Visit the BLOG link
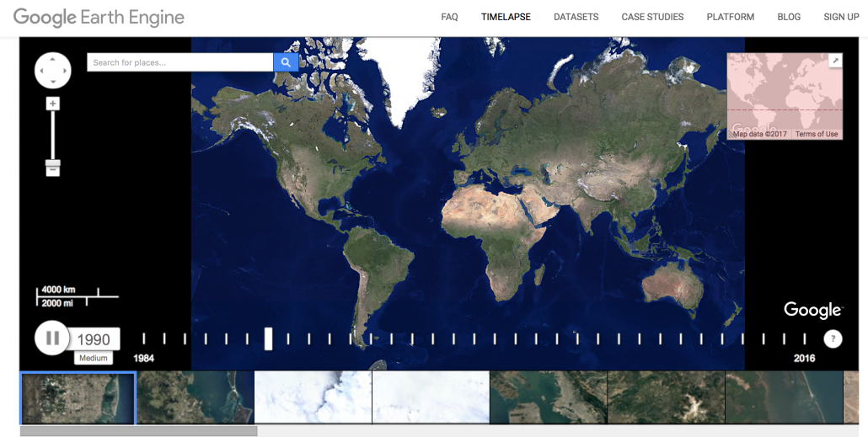Viewport: 868px width, 437px height. (x=789, y=17)
